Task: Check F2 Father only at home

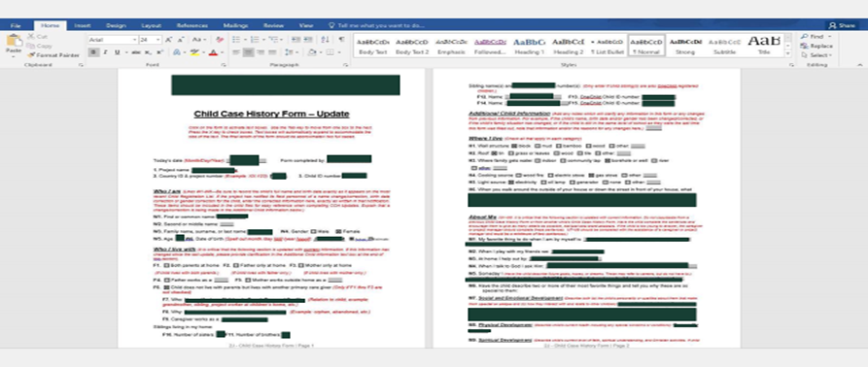Action: 236,266
